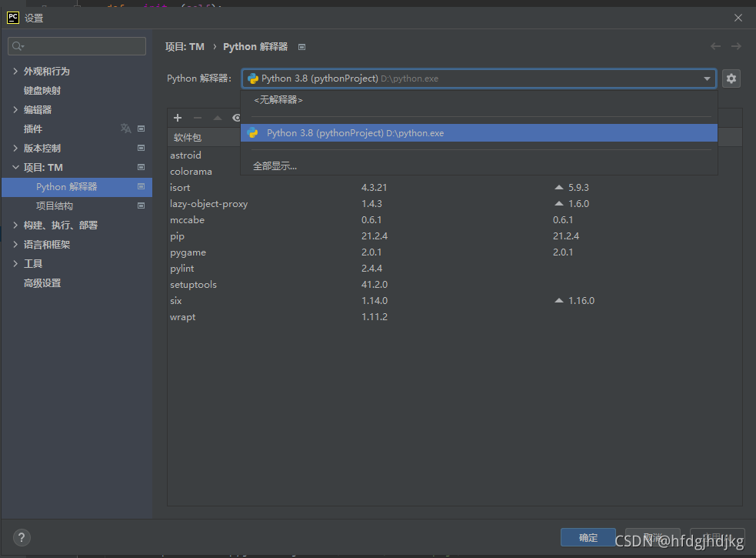
Task: Click the 确定 button
Action: 588,537
